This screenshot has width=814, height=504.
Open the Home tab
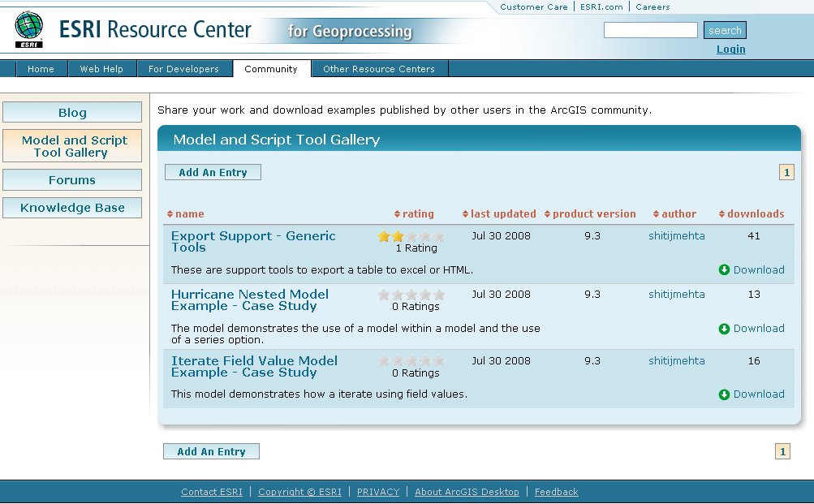pos(41,68)
